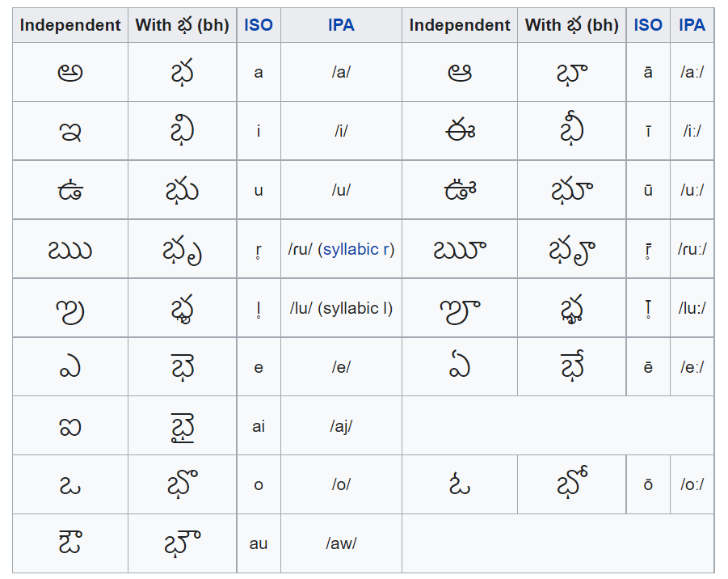728x579 pixels.
Task: Open the first IPA column header link
Action: (x=341, y=25)
